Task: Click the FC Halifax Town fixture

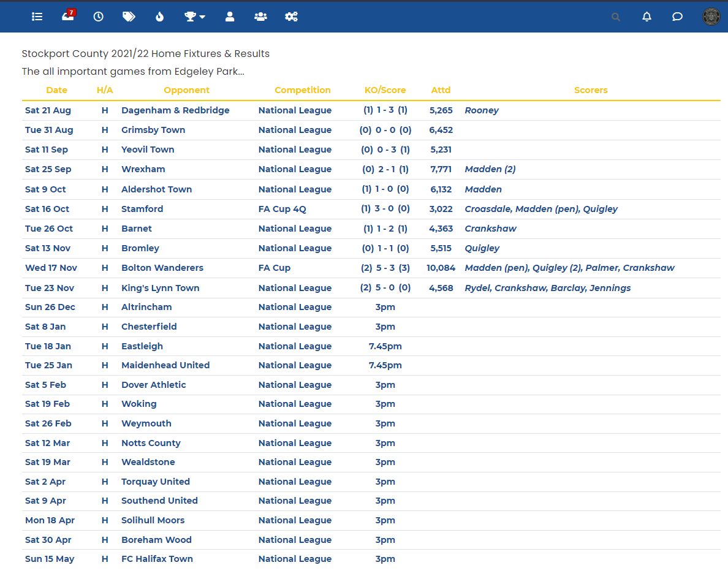Action: tap(157, 559)
